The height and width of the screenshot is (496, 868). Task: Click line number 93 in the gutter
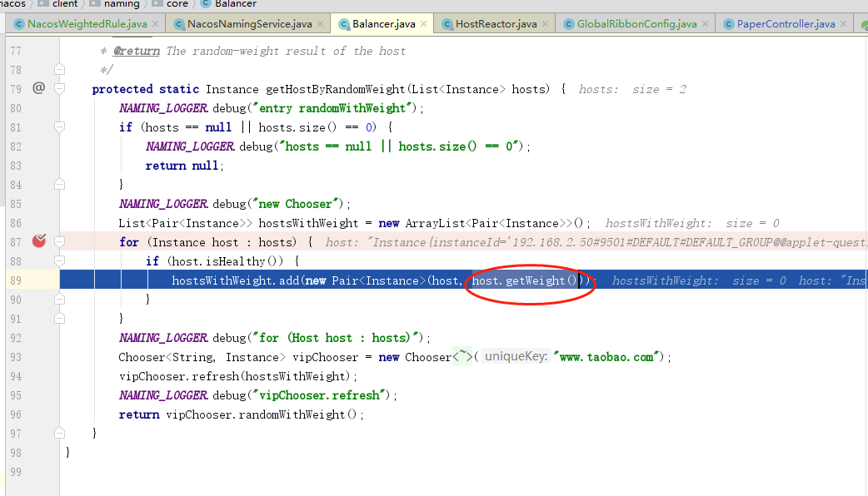pos(16,357)
